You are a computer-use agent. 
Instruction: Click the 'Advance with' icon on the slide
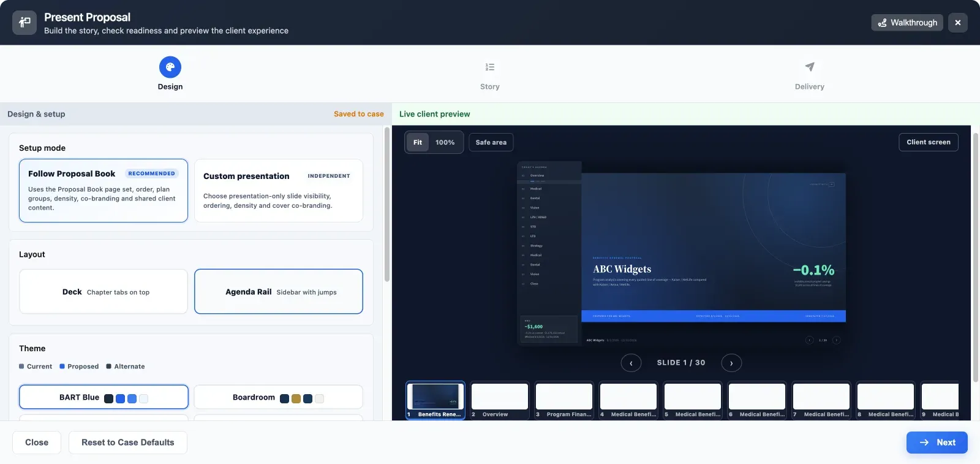pos(832,184)
